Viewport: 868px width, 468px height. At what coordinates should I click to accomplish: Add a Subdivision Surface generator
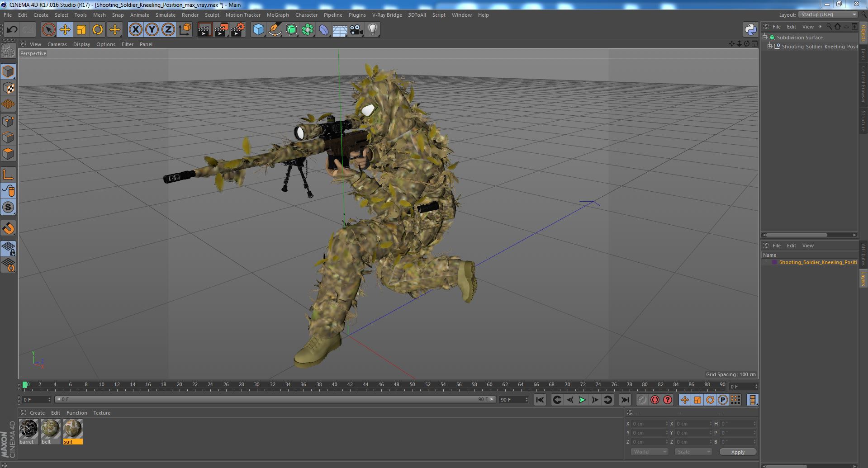click(x=291, y=30)
